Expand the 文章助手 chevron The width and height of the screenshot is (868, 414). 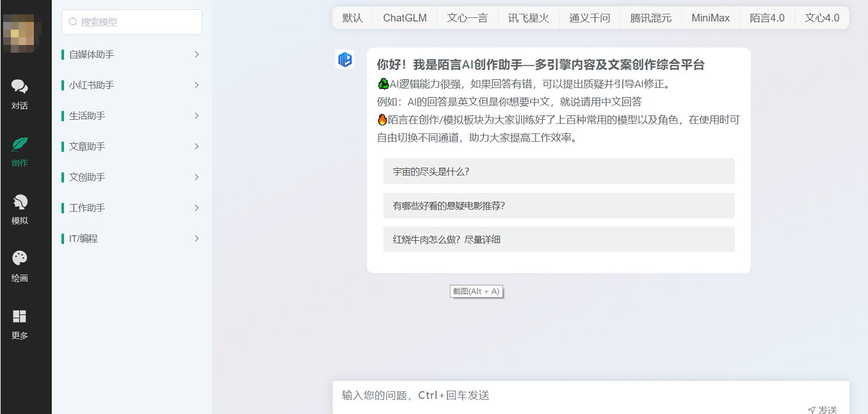pyautogui.click(x=197, y=146)
